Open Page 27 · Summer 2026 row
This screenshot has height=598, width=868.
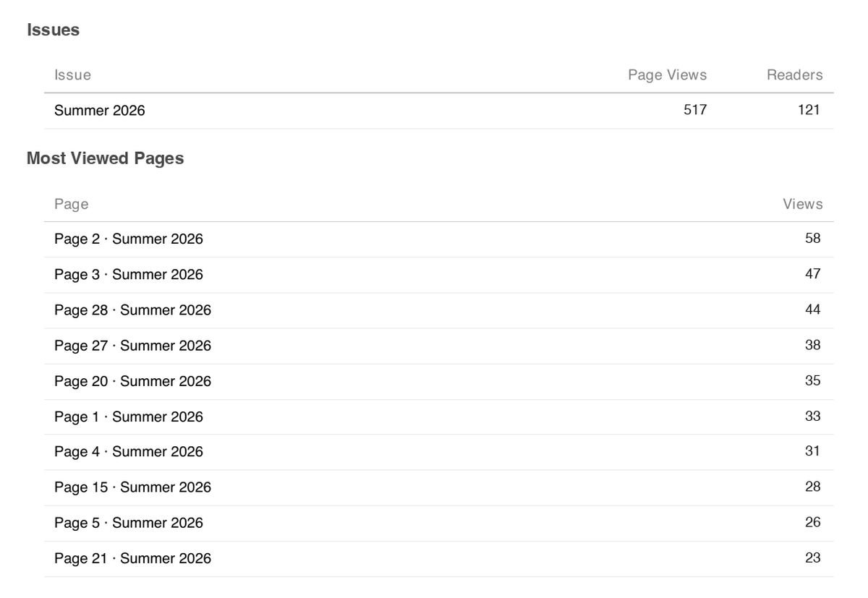point(438,346)
